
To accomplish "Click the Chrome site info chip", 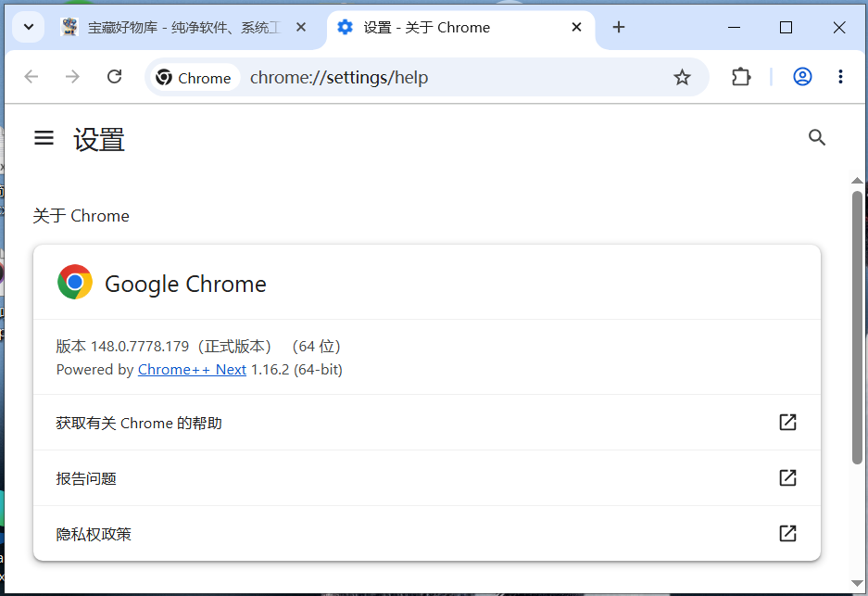I will pyautogui.click(x=195, y=78).
